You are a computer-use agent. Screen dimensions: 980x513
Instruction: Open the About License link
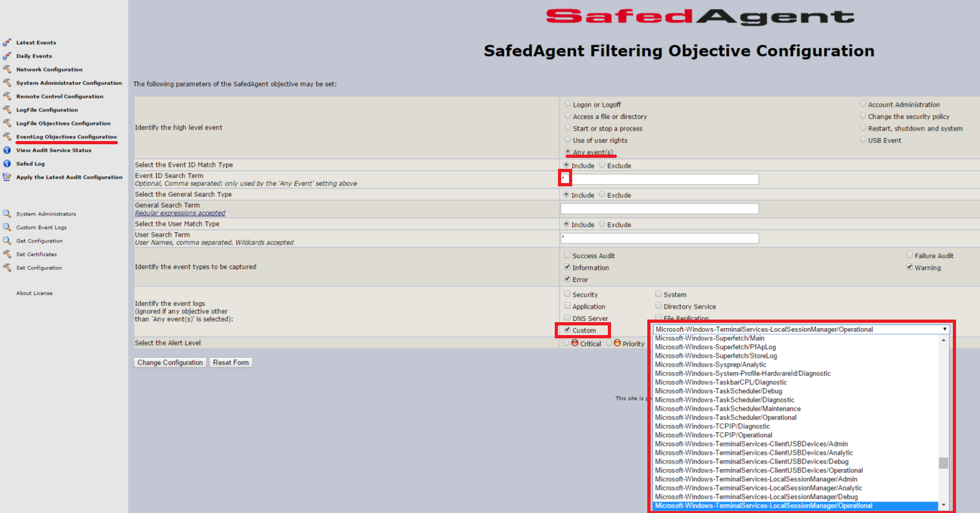point(34,293)
